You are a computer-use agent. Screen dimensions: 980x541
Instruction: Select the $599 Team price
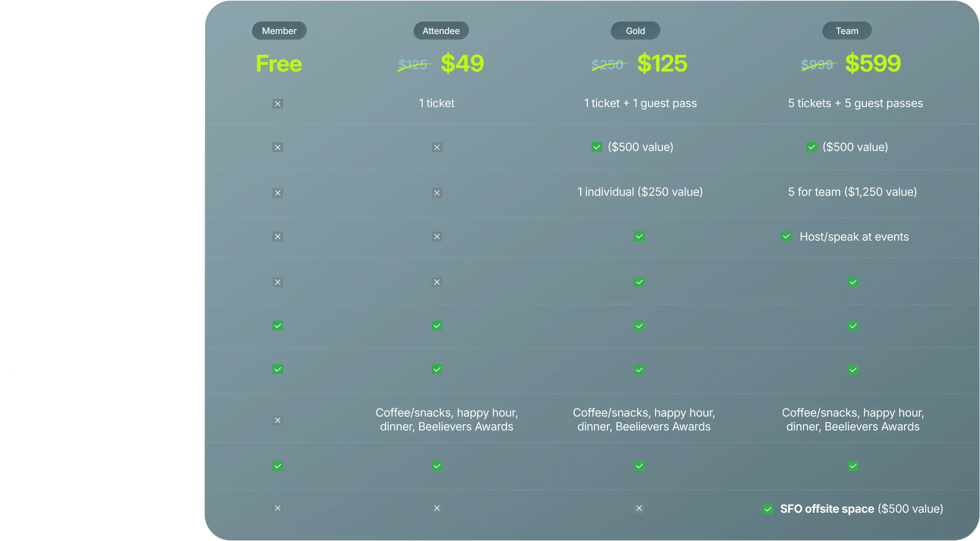pos(873,64)
